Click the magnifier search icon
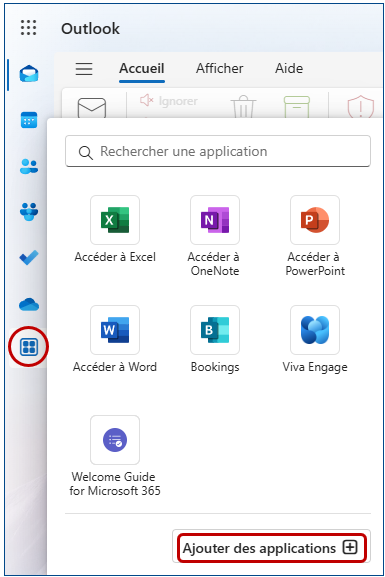 85,152
